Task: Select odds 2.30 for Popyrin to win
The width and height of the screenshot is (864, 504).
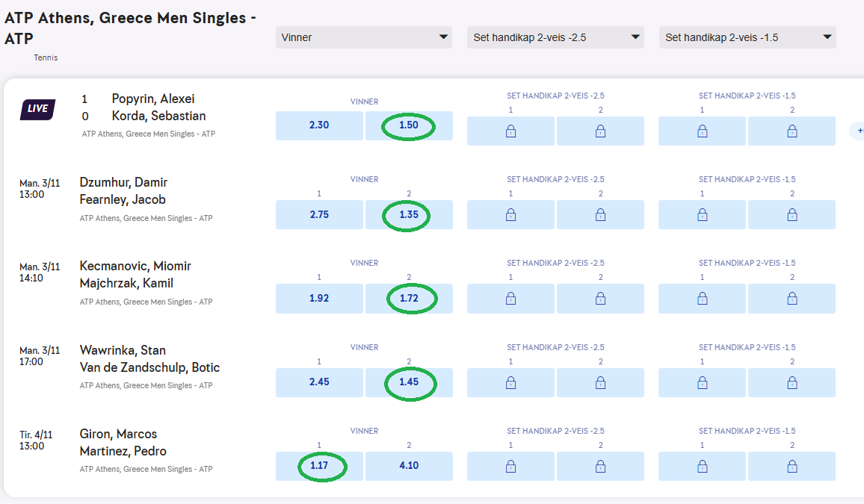Action: (319, 125)
